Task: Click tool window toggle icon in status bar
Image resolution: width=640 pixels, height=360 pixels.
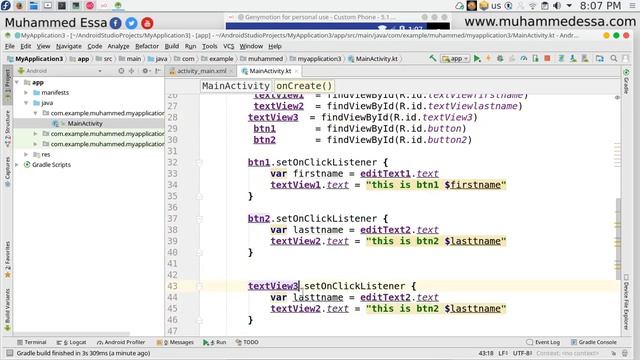Action: (9, 353)
